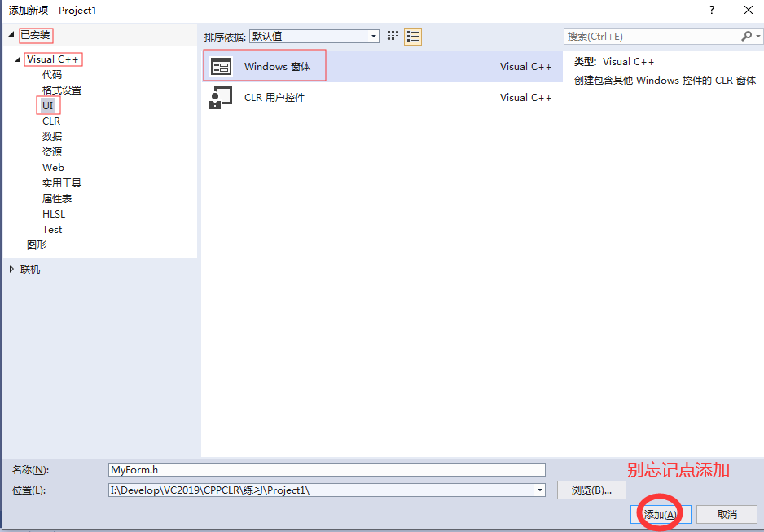764x532 pixels.
Task: Open the search box filter dropdown
Action: [758, 36]
